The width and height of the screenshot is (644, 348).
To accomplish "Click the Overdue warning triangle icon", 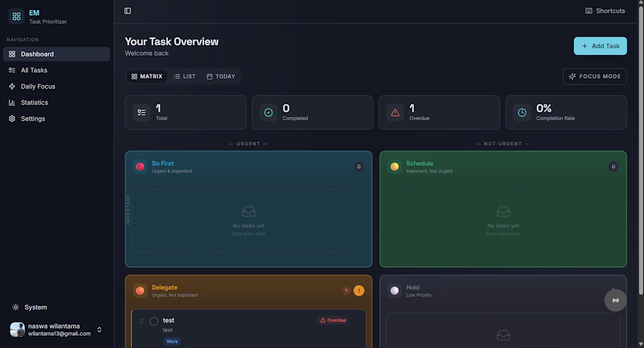I will click(395, 112).
